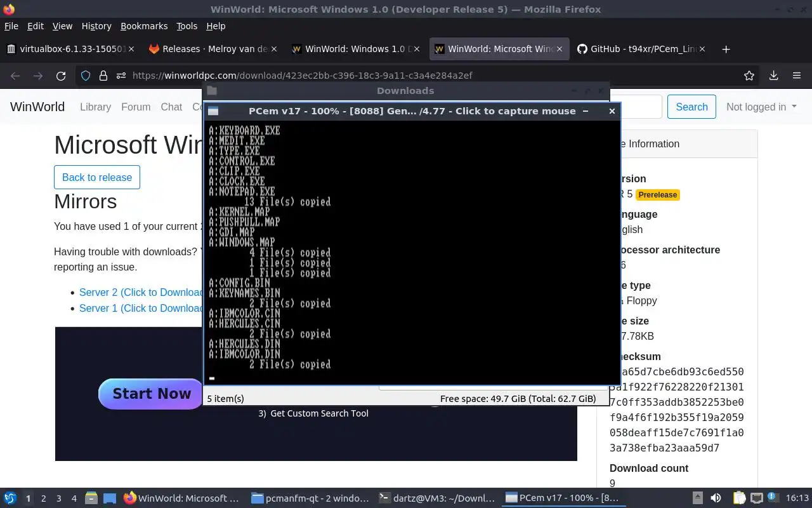The image size is (812, 508).
Task: Close the GitHub t94xr/PCem_Linux tab
Action: pyautogui.click(x=702, y=49)
